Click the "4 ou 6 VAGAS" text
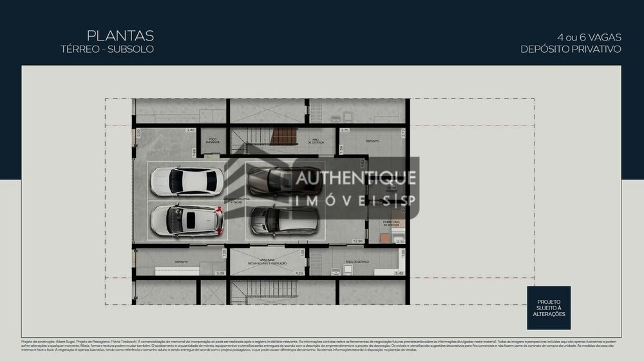Viewport: 644px width, 361px height. click(589, 37)
